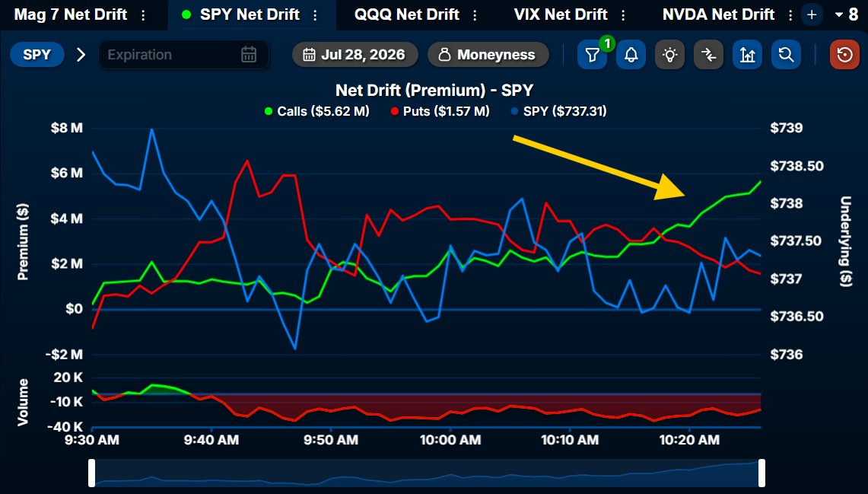Click the left handle of range slider
The width and height of the screenshot is (868, 494).
[92, 473]
